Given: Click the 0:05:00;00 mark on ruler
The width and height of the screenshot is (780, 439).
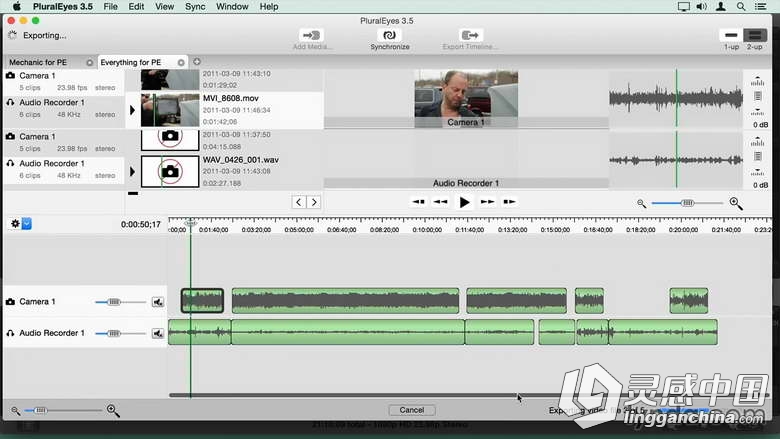Looking at the screenshot, I should (299, 230).
